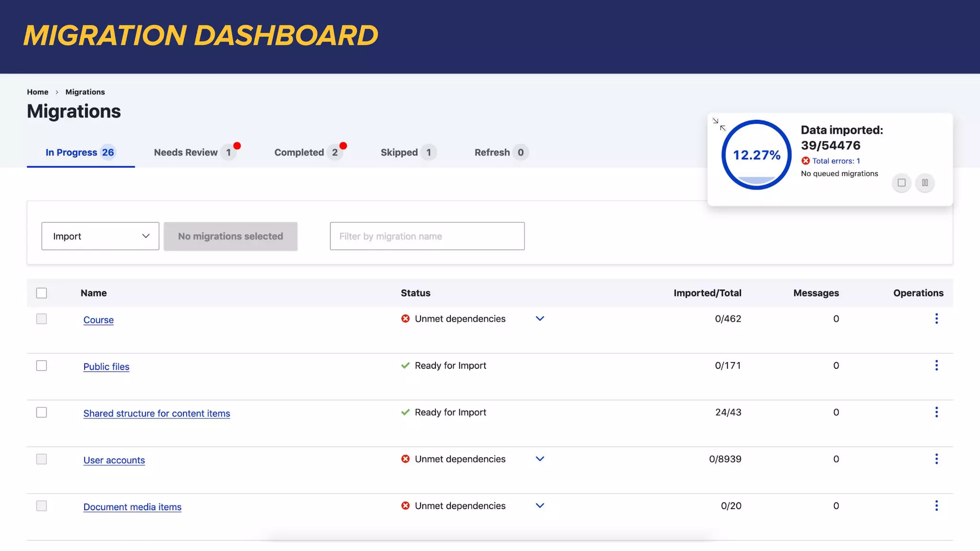This screenshot has width=980, height=551.
Task: Open operations menu for Course
Action: 936,319
